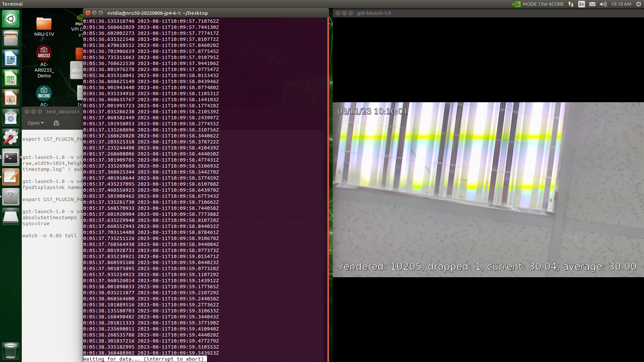
Task: Toggle the sound volume indicator menu
Action: pos(603,4)
